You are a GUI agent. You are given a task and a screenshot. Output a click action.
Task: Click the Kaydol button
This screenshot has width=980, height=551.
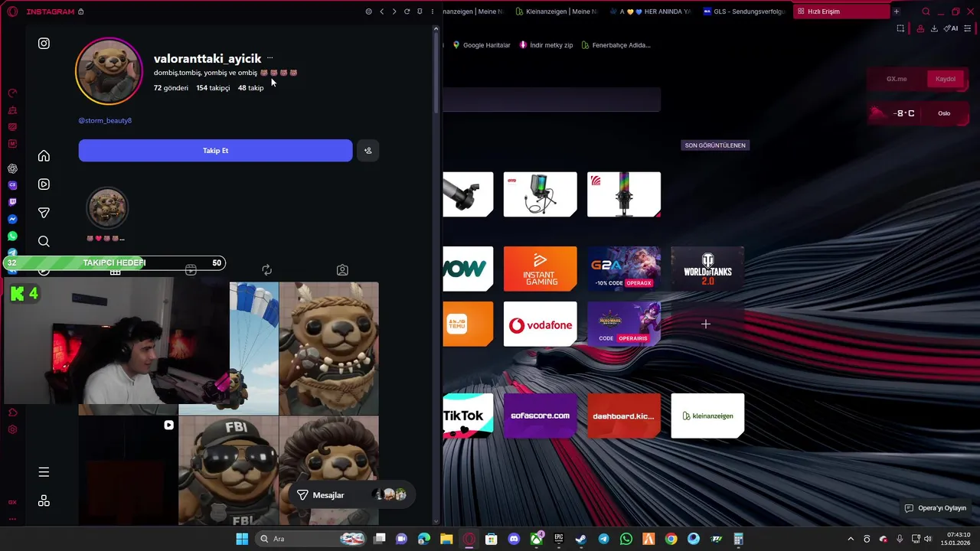(x=946, y=79)
